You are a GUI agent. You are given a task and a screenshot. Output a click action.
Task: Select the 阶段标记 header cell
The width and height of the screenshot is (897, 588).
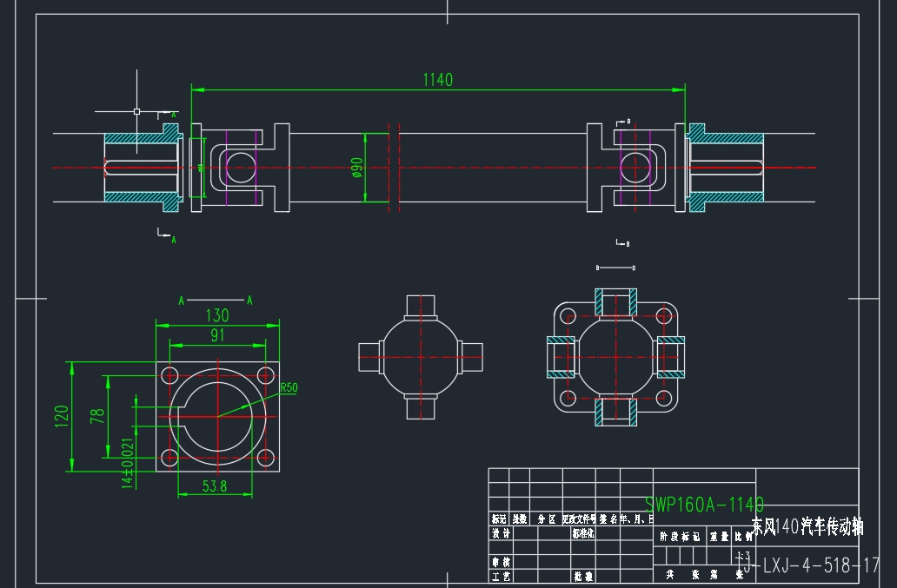(681, 537)
